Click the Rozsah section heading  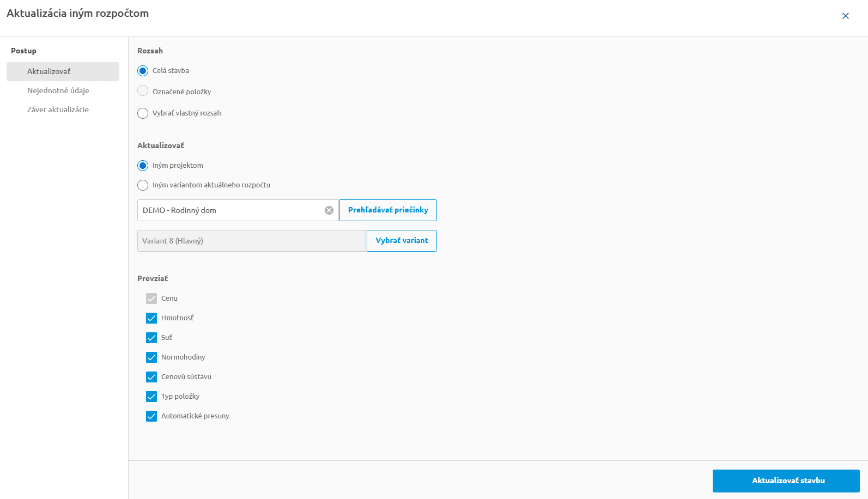click(150, 51)
